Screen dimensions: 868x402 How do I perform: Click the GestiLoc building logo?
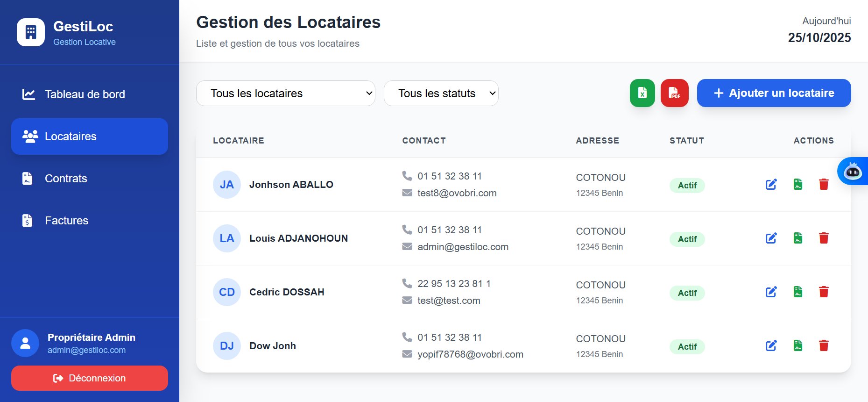(x=31, y=32)
